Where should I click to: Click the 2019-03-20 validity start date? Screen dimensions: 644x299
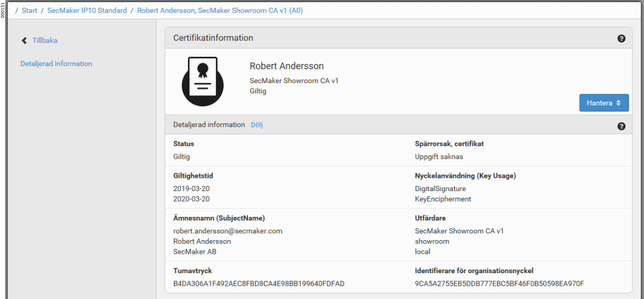tap(191, 189)
